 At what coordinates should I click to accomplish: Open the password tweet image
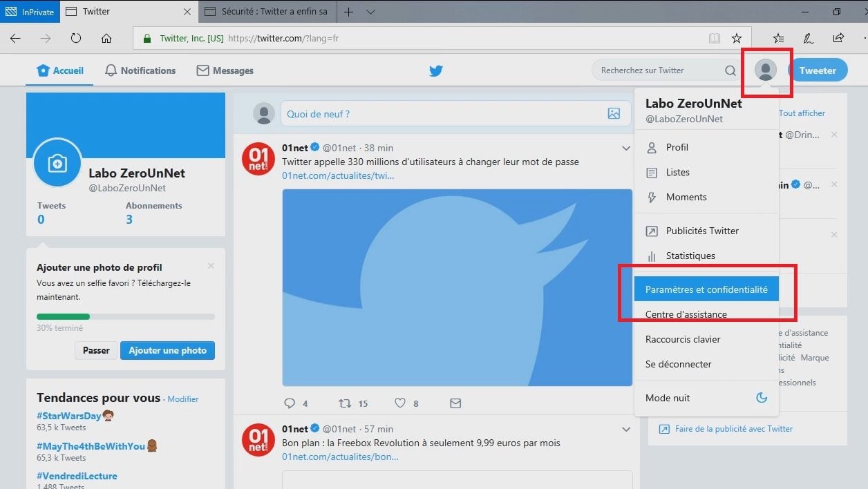457,287
